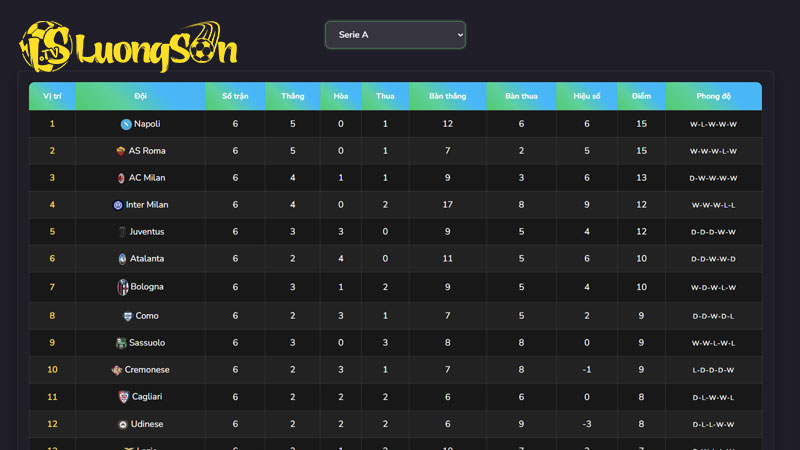
Task: Click the "Hiệu số" column header
Action: 587,96
